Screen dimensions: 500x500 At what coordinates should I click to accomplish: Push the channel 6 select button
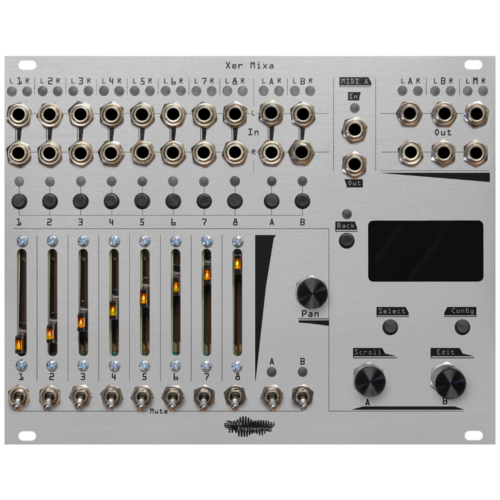click(x=173, y=201)
